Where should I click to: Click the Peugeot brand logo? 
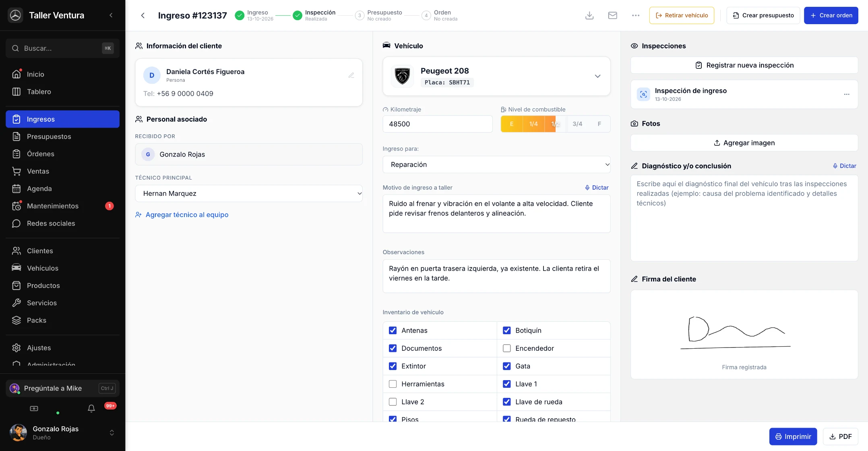pyautogui.click(x=402, y=76)
